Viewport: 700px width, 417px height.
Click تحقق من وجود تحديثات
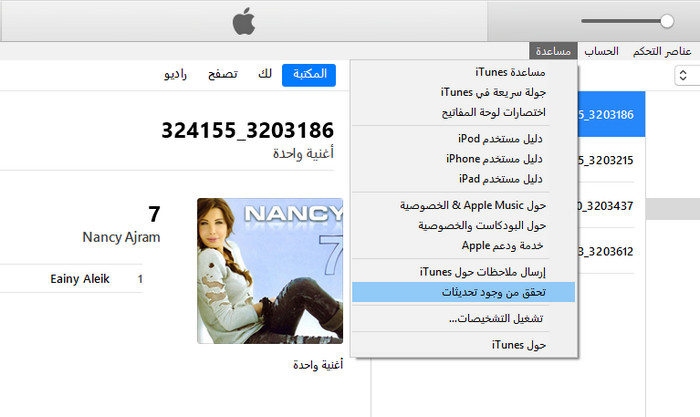tap(463, 292)
